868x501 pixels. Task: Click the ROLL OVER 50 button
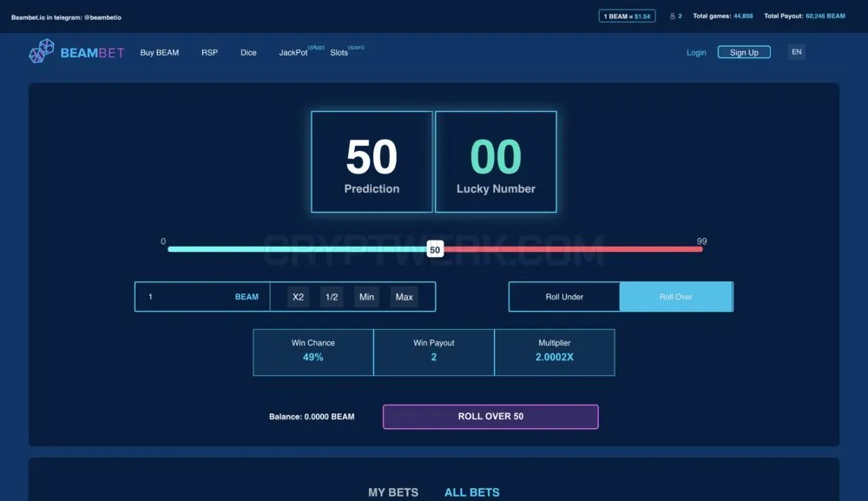[490, 416]
